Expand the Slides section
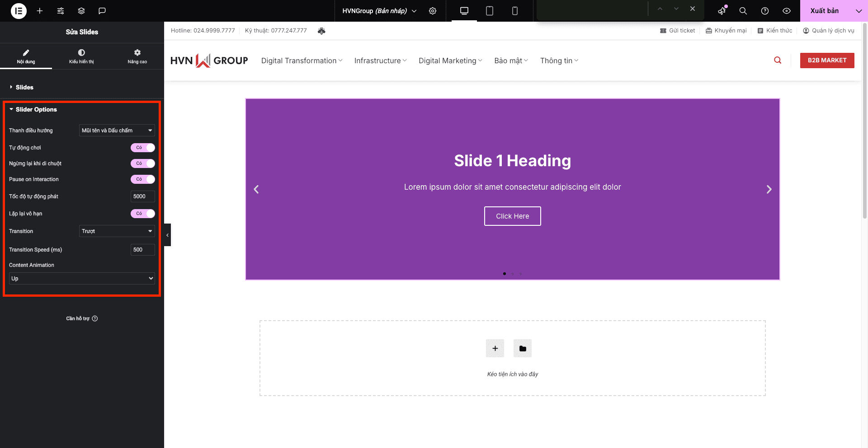Image resolution: width=868 pixels, height=448 pixels. [x=24, y=87]
